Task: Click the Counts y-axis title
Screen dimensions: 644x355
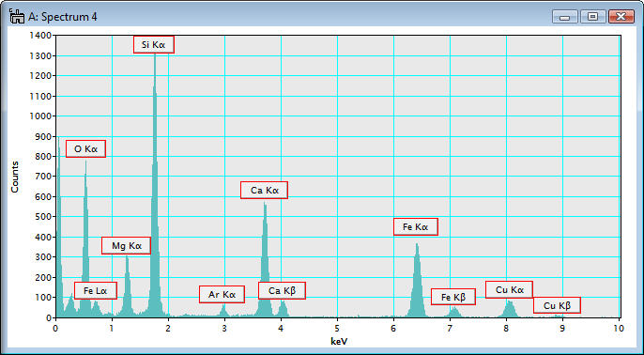Action: (x=15, y=177)
